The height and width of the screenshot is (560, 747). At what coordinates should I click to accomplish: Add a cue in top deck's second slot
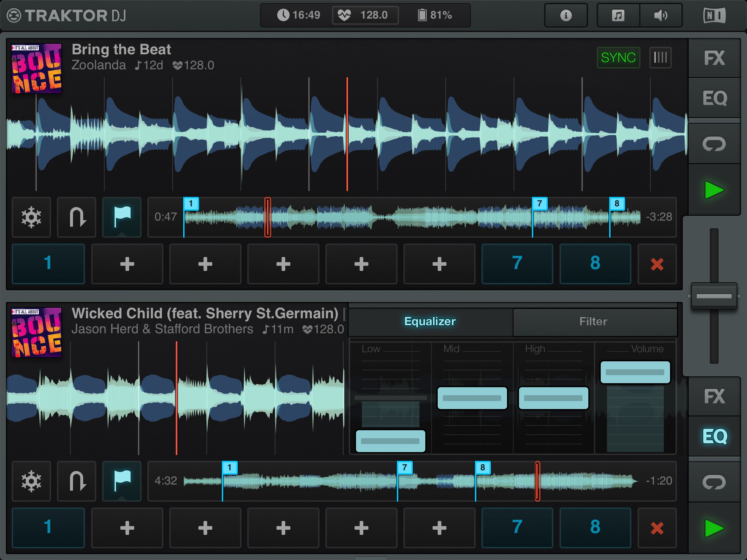pyautogui.click(x=127, y=264)
